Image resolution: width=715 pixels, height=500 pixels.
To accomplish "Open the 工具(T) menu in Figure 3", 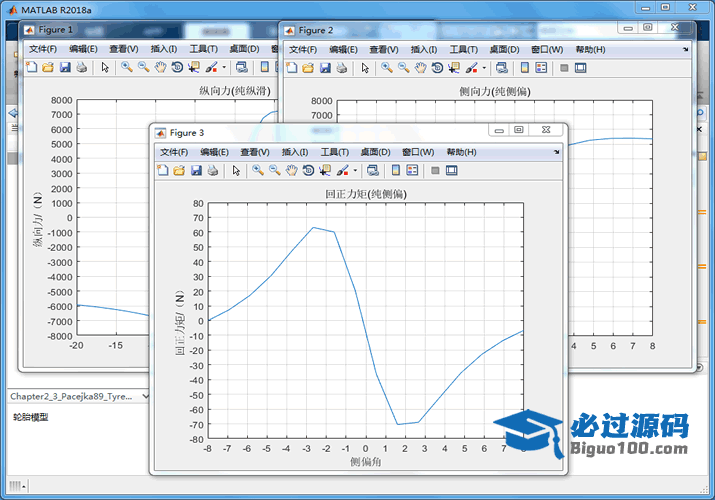I will (x=335, y=152).
